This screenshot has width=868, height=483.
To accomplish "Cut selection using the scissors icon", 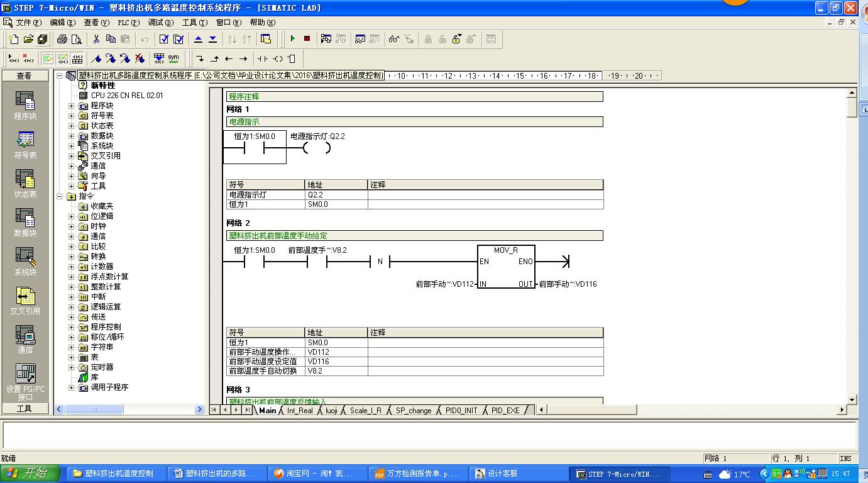I will click(x=96, y=39).
